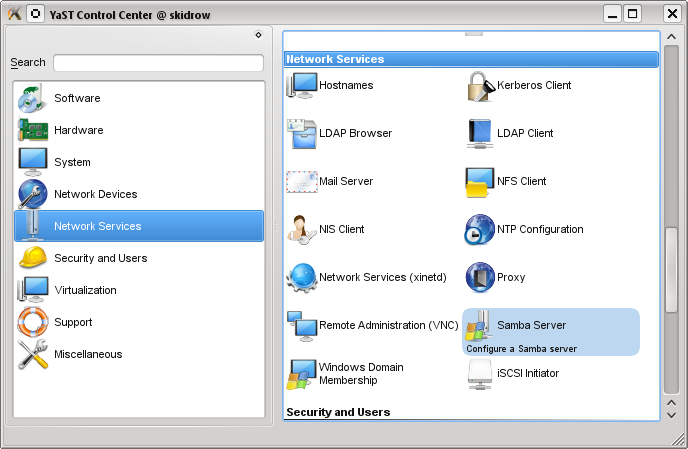Launch the Hostnames module icon
Viewport: 688px width, 449px height.
point(302,85)
